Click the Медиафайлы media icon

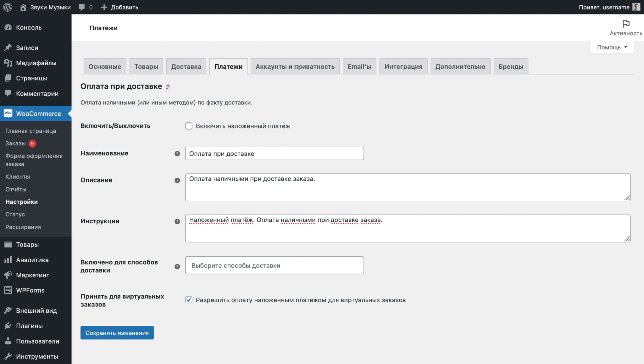[8, 63]
